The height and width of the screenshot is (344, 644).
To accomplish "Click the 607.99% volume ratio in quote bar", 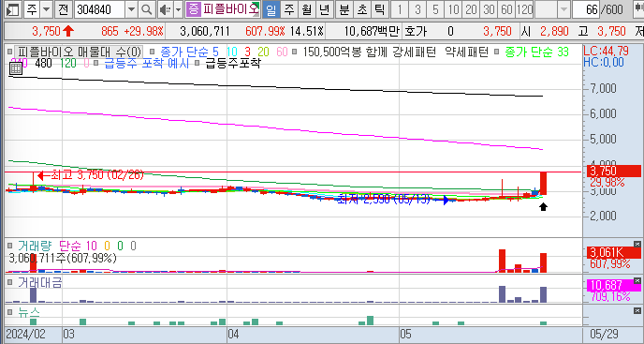I will click(265, 31).
